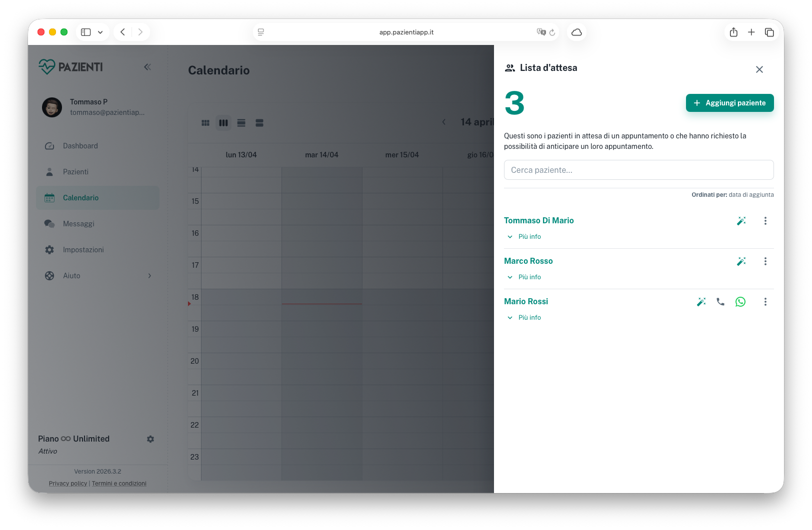This screenshot has height=530, width=812.
Task: Click Aggiungi paziente button
Action: coord(729,103)
